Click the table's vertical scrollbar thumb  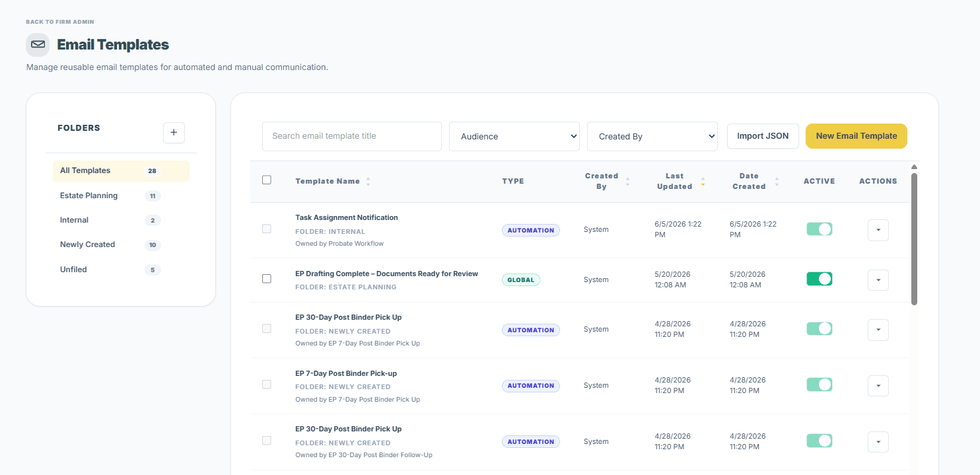914,238
